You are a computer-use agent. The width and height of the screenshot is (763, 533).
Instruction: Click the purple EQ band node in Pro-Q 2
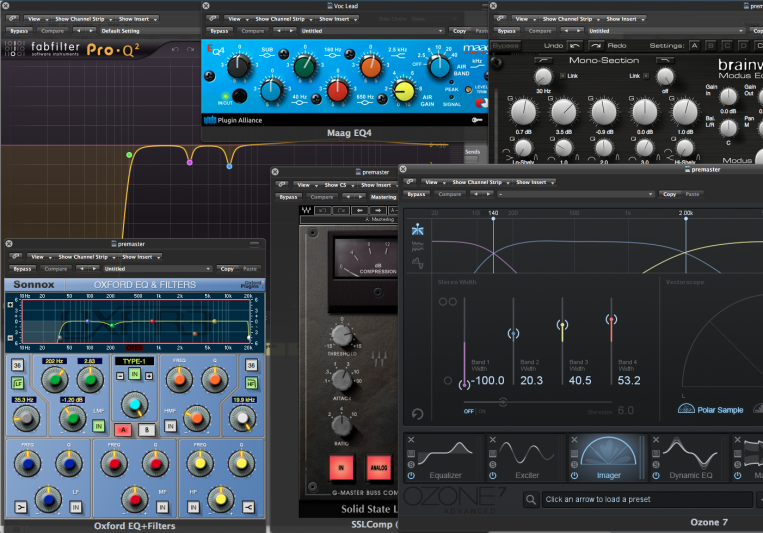[189, 163]
